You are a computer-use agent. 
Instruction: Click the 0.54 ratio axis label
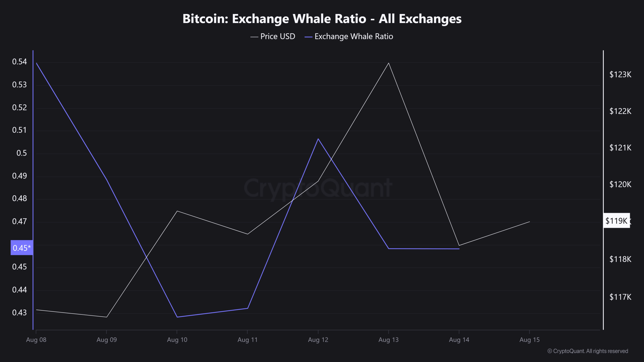(19, 62)
